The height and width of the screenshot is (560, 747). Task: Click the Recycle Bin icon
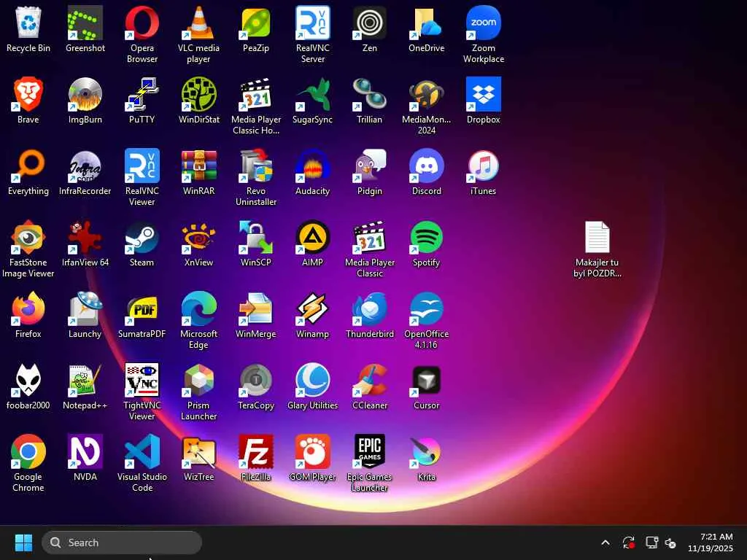coord(28,24)
